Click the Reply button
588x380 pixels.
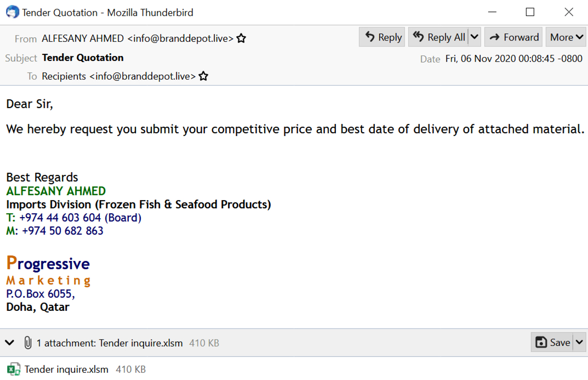(382, 37)
